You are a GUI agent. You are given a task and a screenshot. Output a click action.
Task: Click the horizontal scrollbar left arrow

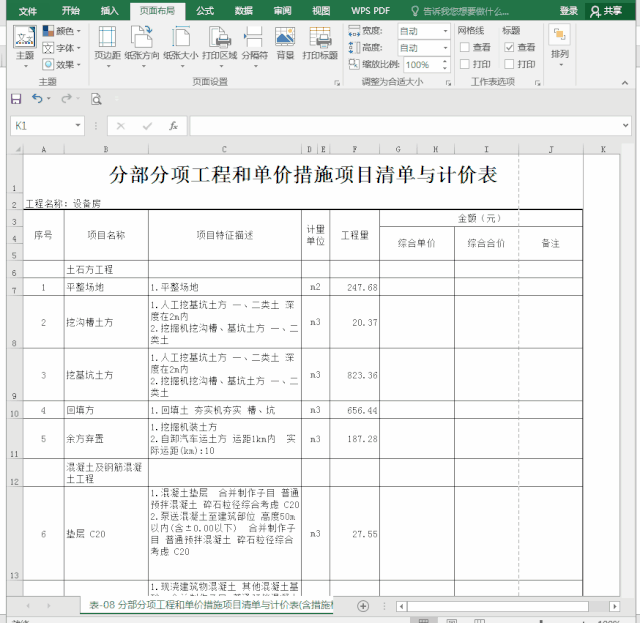[401, 606]
